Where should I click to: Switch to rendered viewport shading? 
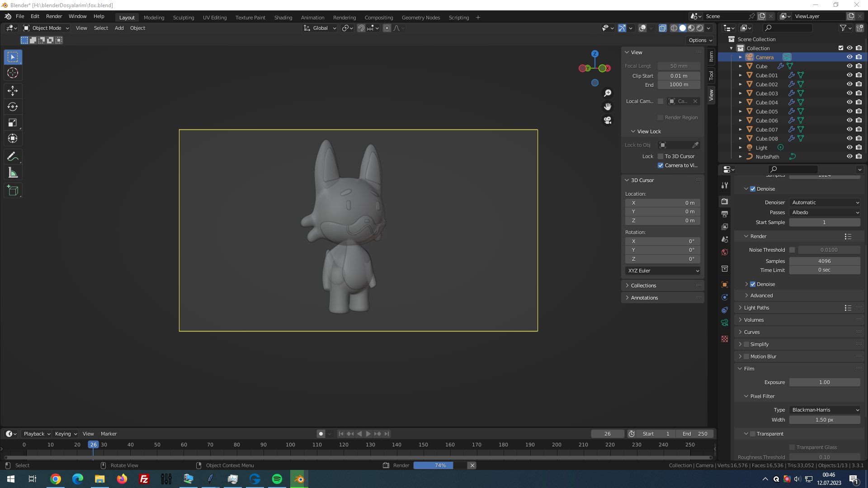700,28
